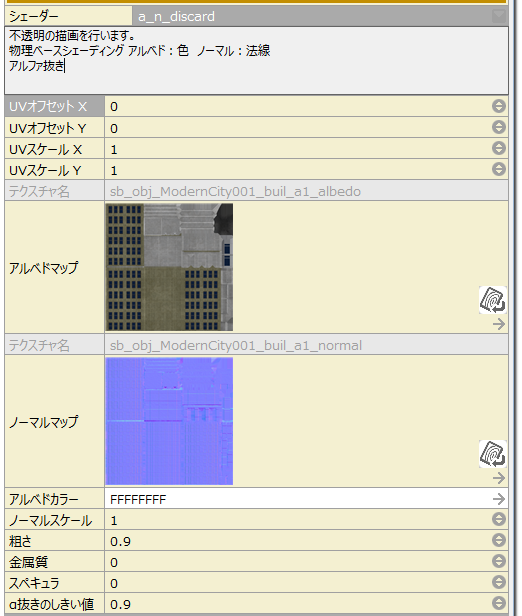This screenshot has height=616, width=522.
Task: Click the 金属質 stepper icon
Action: pos(499,561)
